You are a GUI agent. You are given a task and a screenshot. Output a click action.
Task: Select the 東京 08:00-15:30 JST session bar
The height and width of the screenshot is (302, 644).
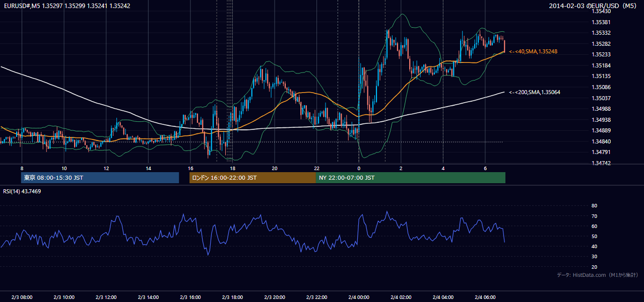click(100, 178)
